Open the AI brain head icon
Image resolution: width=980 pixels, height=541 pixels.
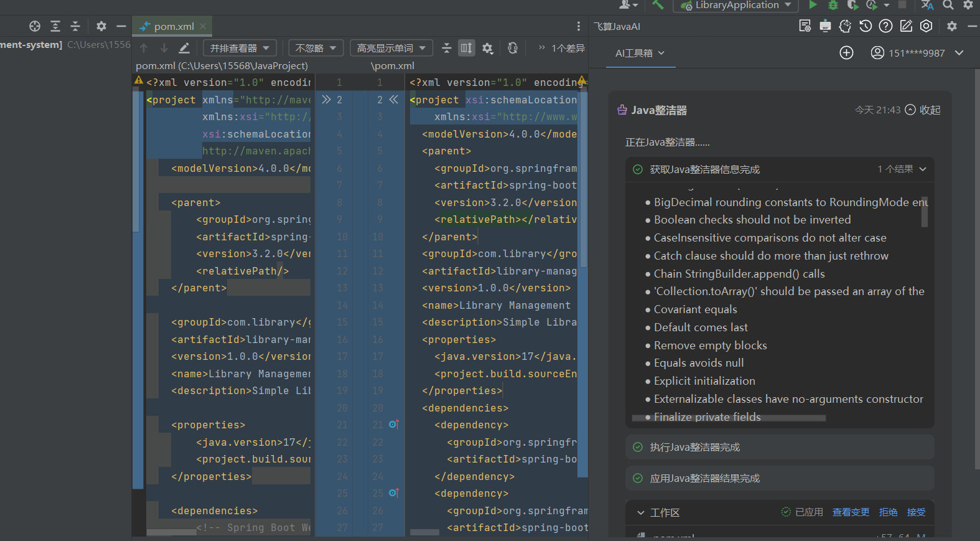point(845,26)
